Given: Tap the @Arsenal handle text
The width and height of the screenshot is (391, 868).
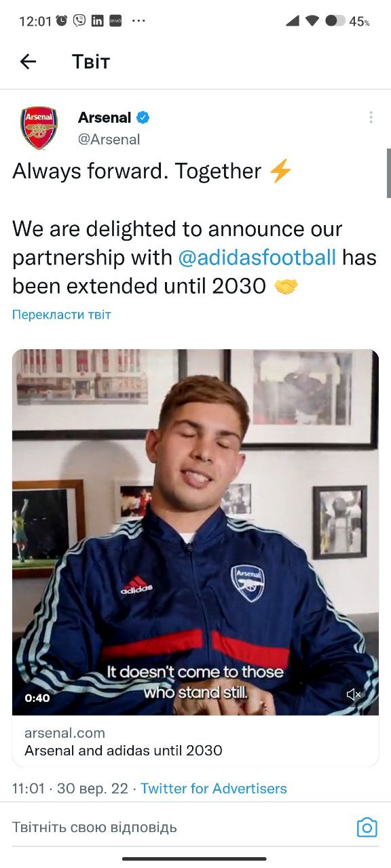Looking at the screenshot, I should [x=109, y=139].
